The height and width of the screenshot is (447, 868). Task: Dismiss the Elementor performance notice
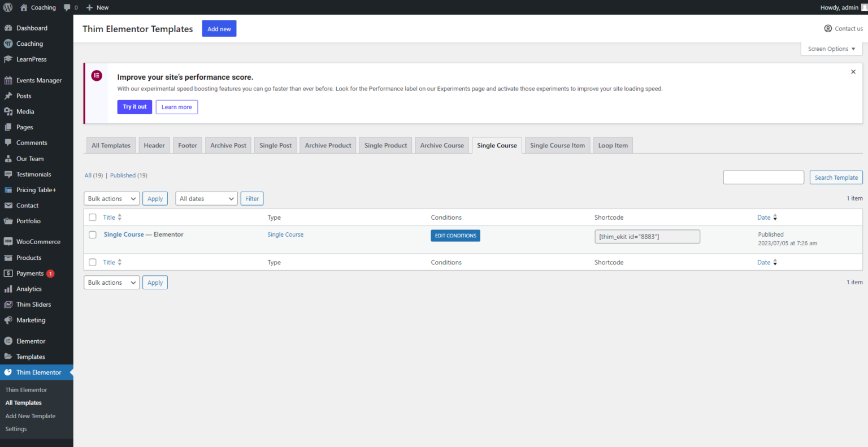[853, 72]
